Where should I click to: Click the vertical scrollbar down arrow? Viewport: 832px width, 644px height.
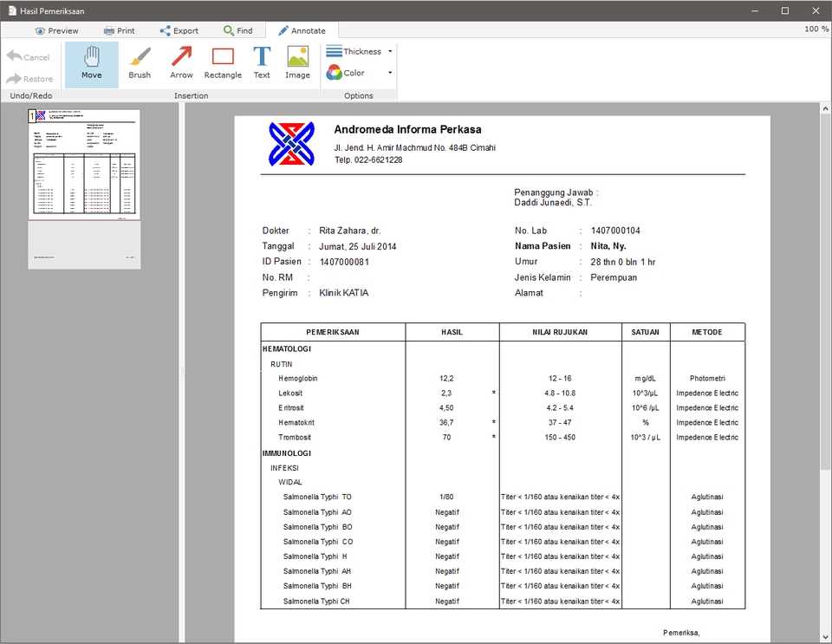[825, 637]
